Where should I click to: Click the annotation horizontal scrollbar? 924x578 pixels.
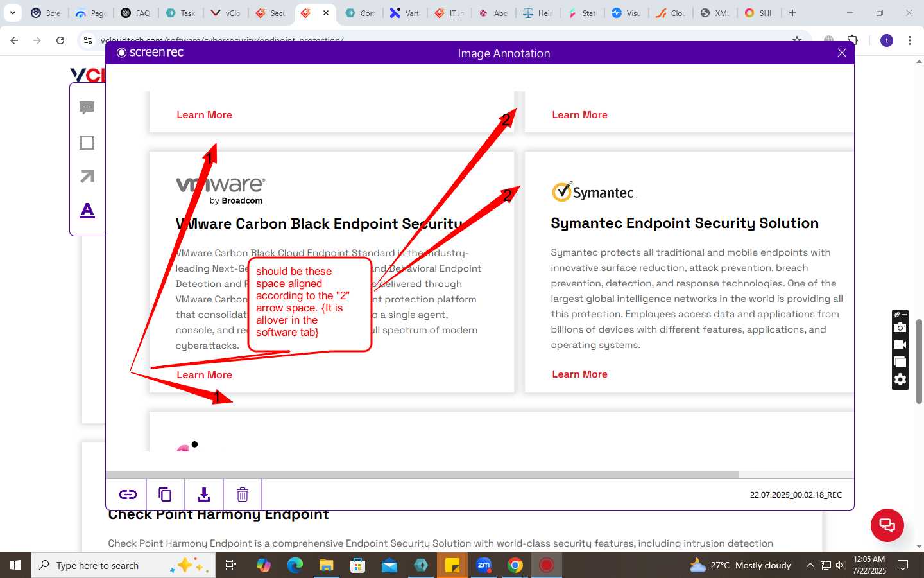[422, 475]
